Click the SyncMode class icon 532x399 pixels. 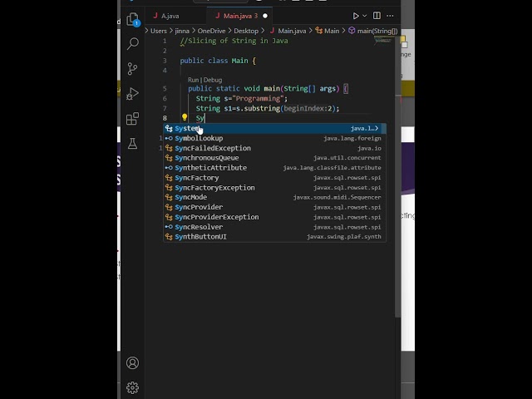(169, 197)
